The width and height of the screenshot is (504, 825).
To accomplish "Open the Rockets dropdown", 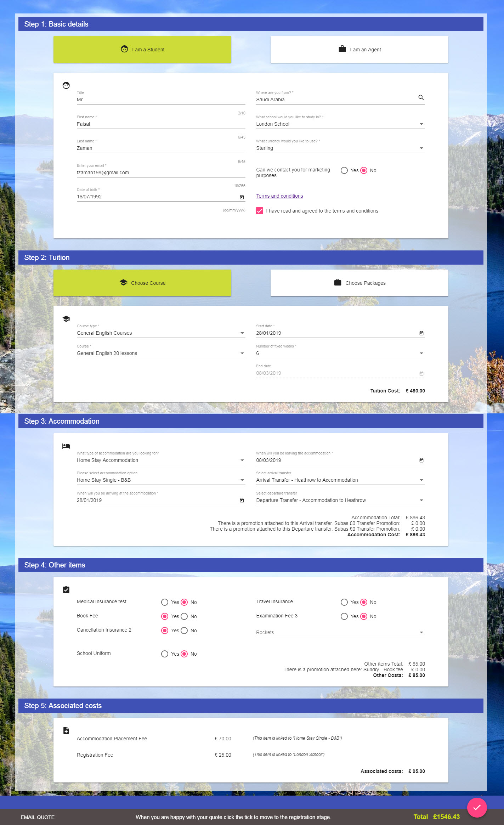I will pos(340,632).
